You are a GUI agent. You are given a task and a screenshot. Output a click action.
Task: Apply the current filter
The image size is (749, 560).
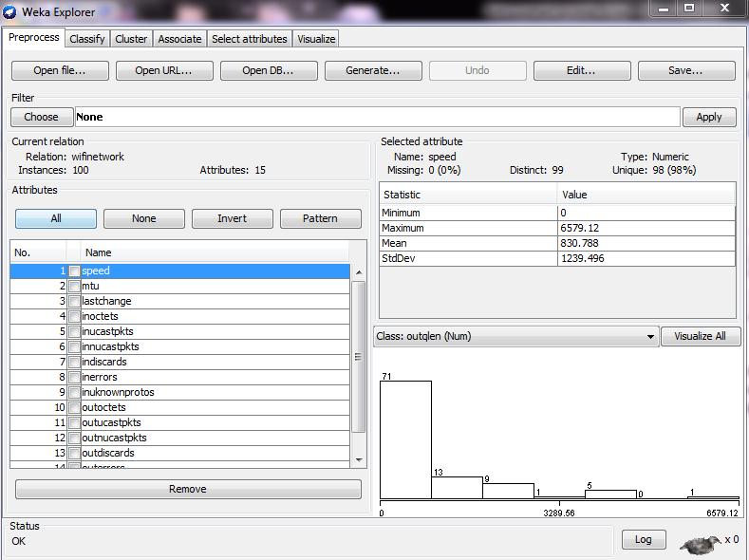pos(709,117)
